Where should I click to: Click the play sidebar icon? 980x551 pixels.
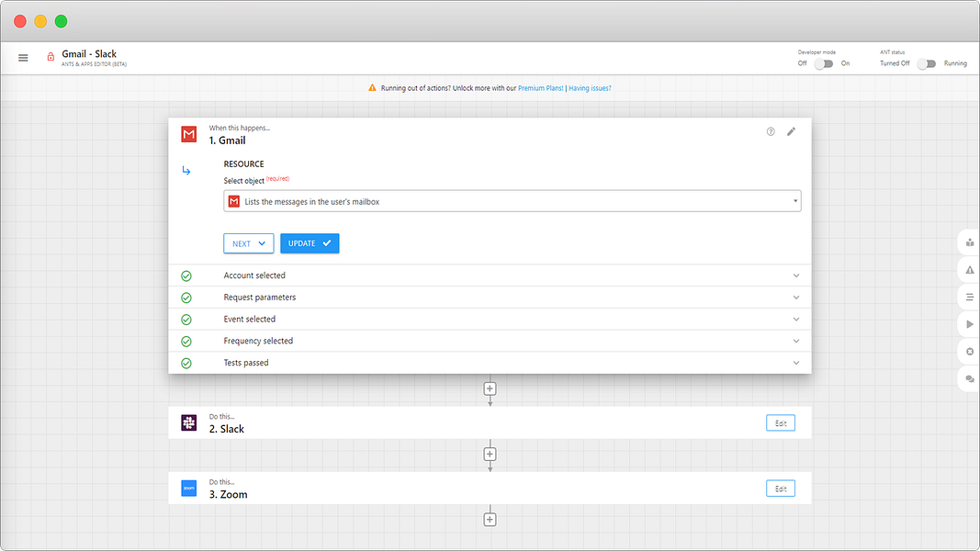pyautogui.click(x=970, y=324)
